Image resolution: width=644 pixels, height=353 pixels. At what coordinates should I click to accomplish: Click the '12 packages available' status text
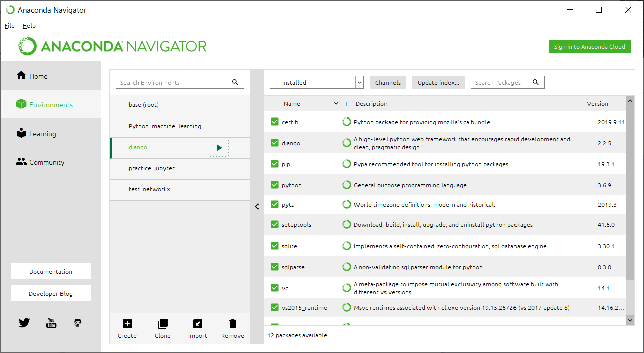297,335
